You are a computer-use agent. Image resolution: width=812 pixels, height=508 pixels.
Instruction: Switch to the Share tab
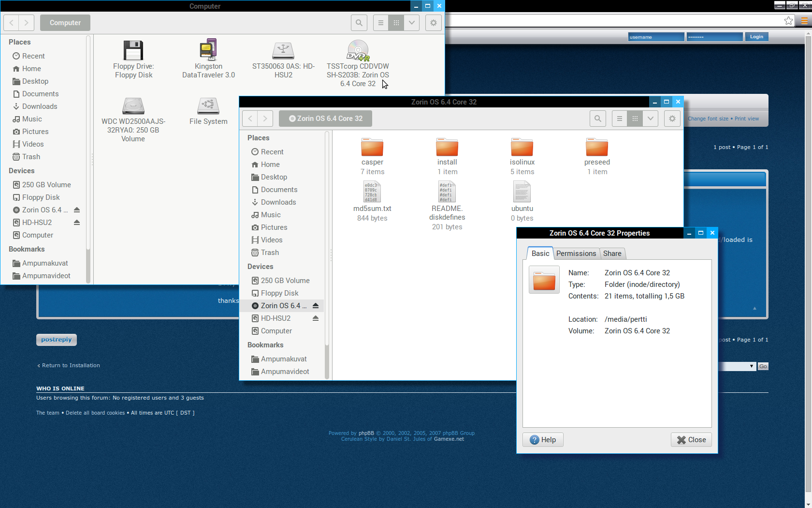tap(612, 254)
